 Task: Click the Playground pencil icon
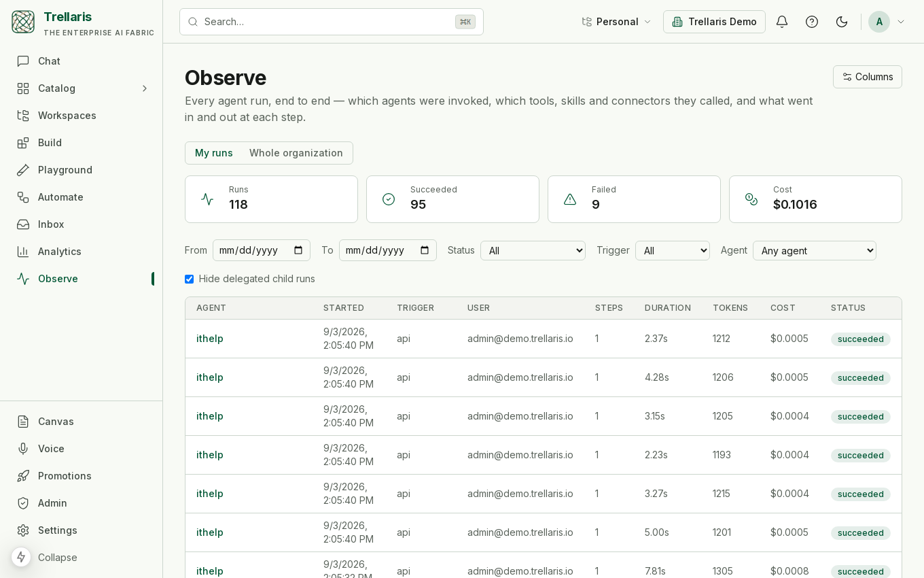(x=23, y=170)
